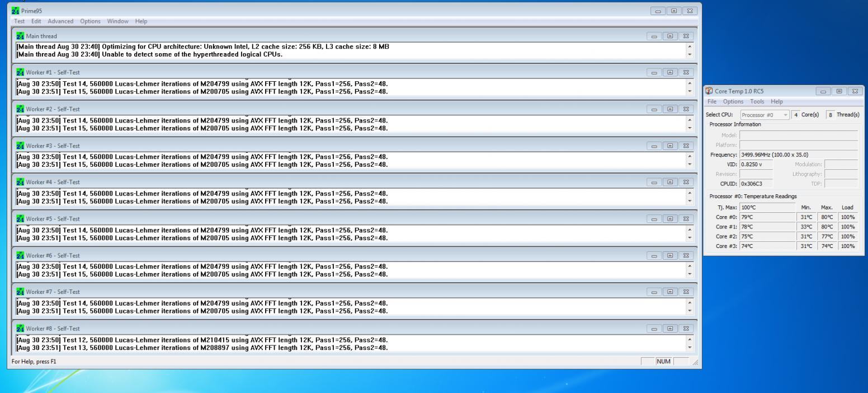Open the Advanced menu in Prime95
Image resolution: width=868 pixels, height=393 pixels.
click(60, 21)
